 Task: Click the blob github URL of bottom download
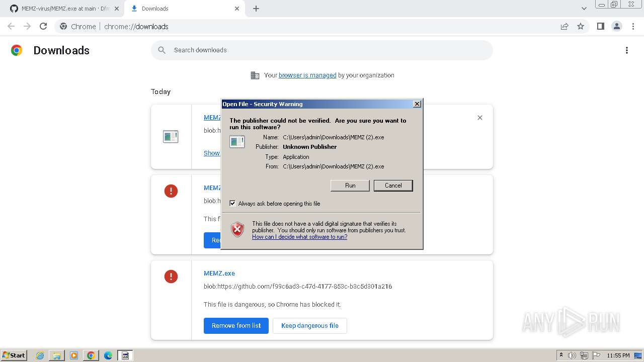(298, 287)
